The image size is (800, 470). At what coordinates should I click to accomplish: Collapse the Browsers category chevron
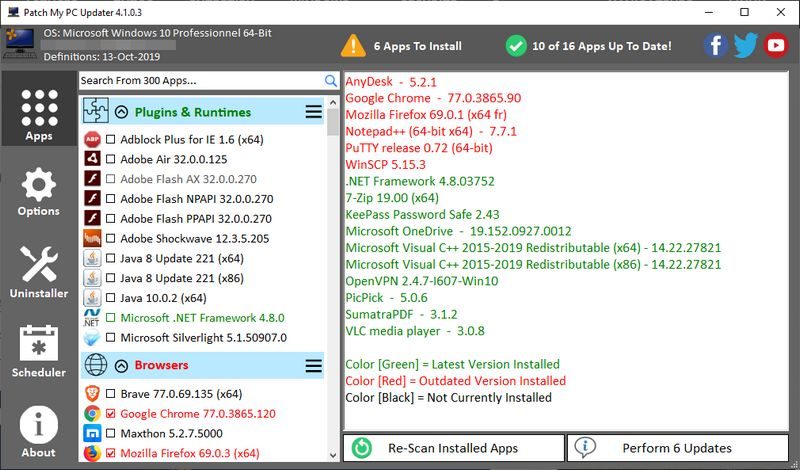point(122,365)
